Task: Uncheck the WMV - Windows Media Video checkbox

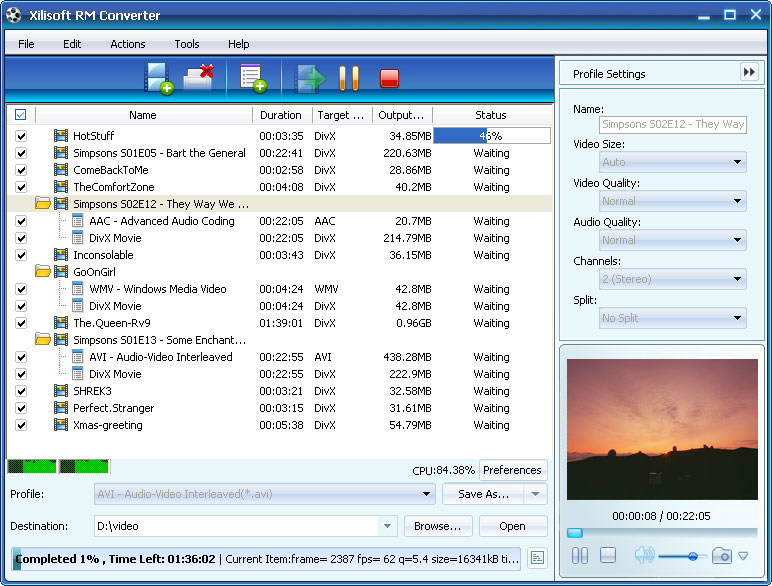Action: click(21, 289)
